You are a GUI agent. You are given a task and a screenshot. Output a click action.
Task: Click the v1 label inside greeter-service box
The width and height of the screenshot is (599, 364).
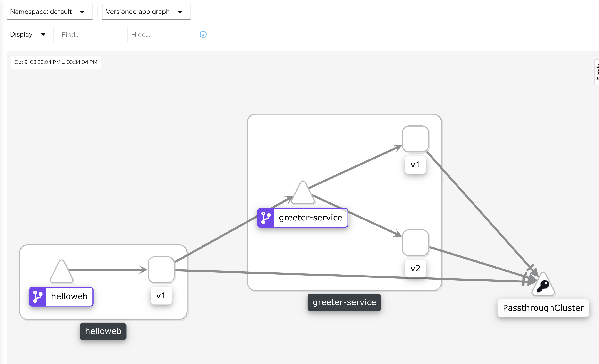415,165
